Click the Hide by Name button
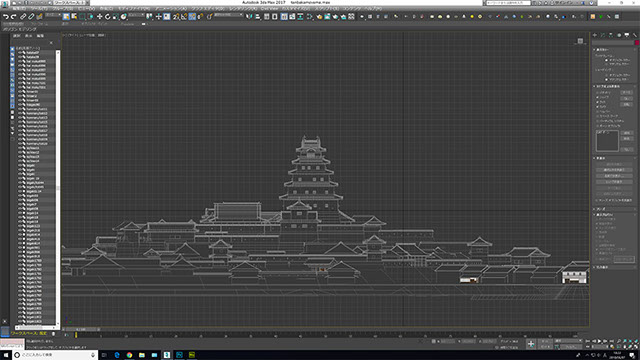The height and width of the screenshot is (360, 640). point(614,176)
